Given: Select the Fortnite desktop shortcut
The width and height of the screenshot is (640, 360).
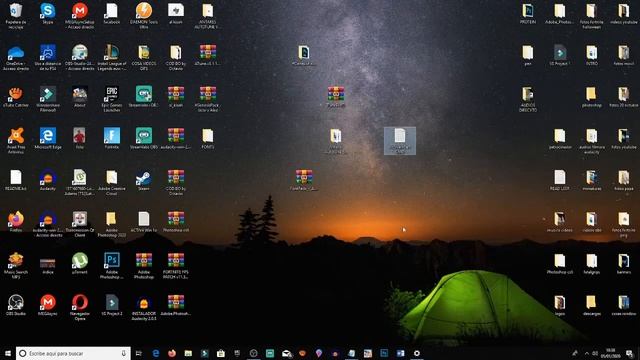Looking at the screenshot, I should pos(111,138).
